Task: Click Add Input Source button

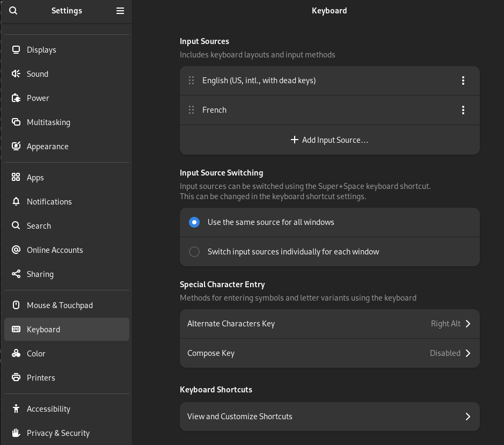Action: point(330,140)
